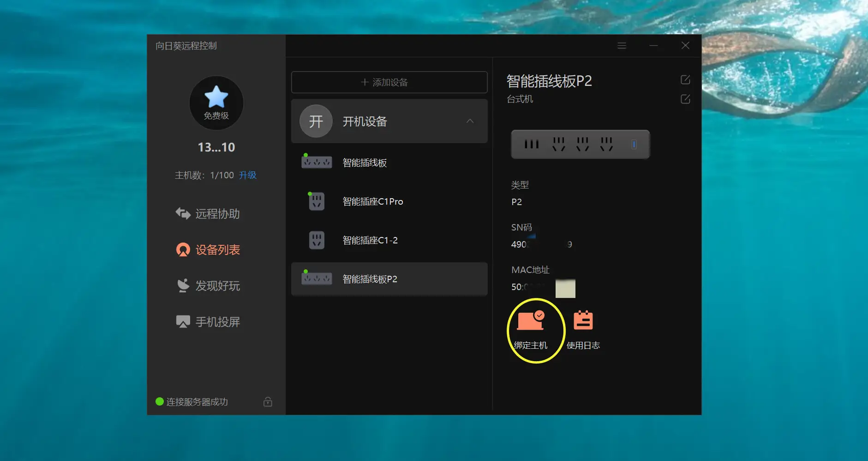
Task: Collapse the 开机设备 group chevron
Action: click(x=470, y=121)
